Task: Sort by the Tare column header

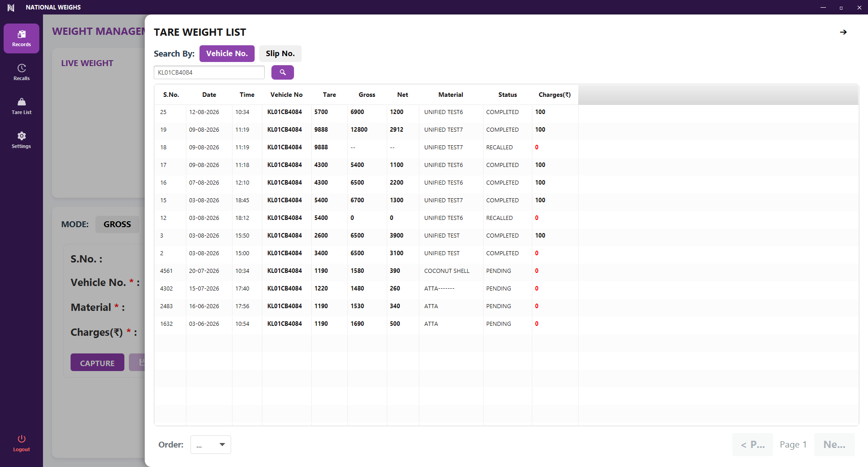Action: (329, 95)
